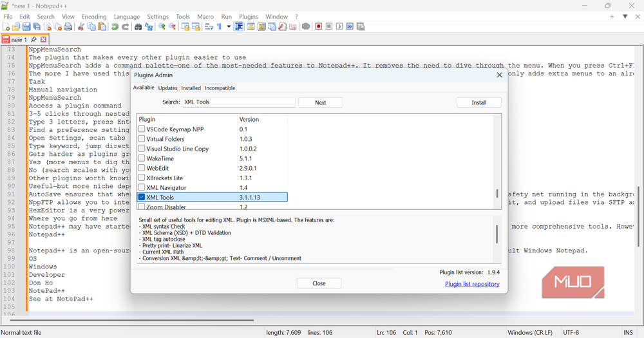
Task: Check the WebEdit plugin checkbox
Action: click(x=142, y=168)
